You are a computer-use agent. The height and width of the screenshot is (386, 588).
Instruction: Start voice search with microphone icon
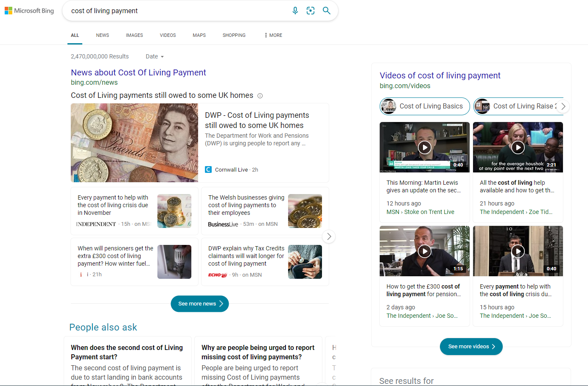295,11
